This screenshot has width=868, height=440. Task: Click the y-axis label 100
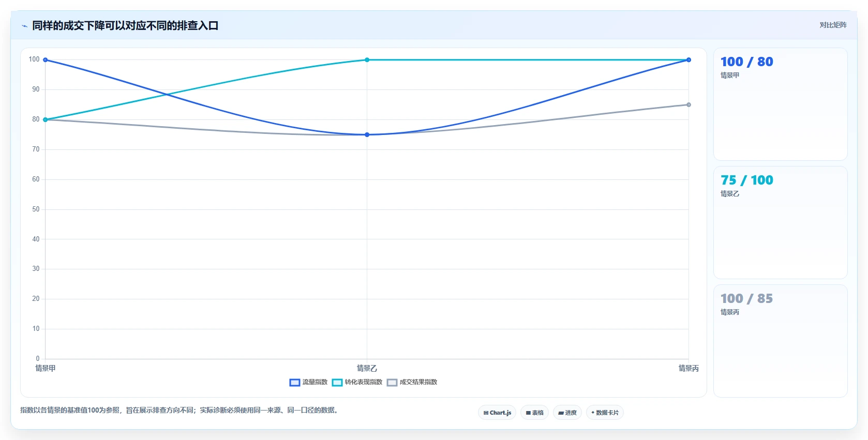pos(34,59)
